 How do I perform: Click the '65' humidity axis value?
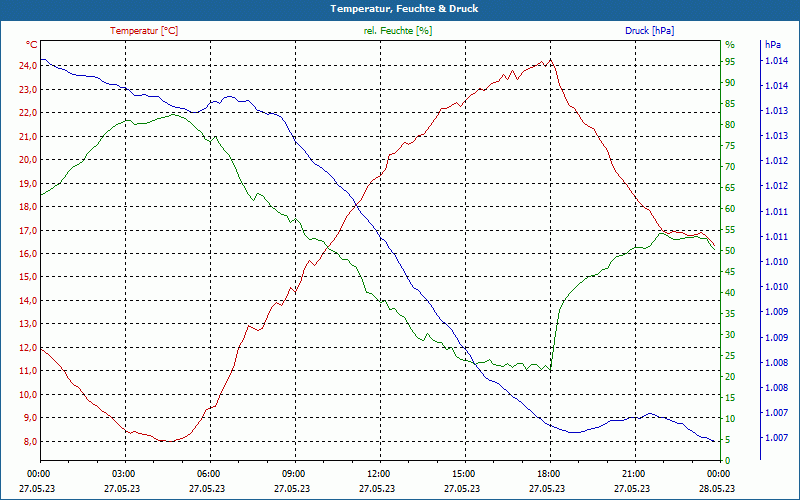[730, 188]
